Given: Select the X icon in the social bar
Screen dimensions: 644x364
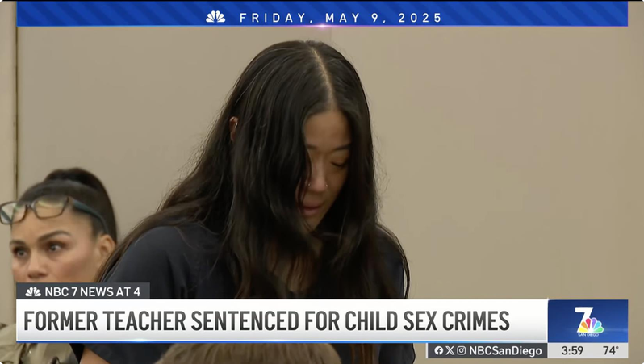Looking at the screenshot, I should 450,350.
